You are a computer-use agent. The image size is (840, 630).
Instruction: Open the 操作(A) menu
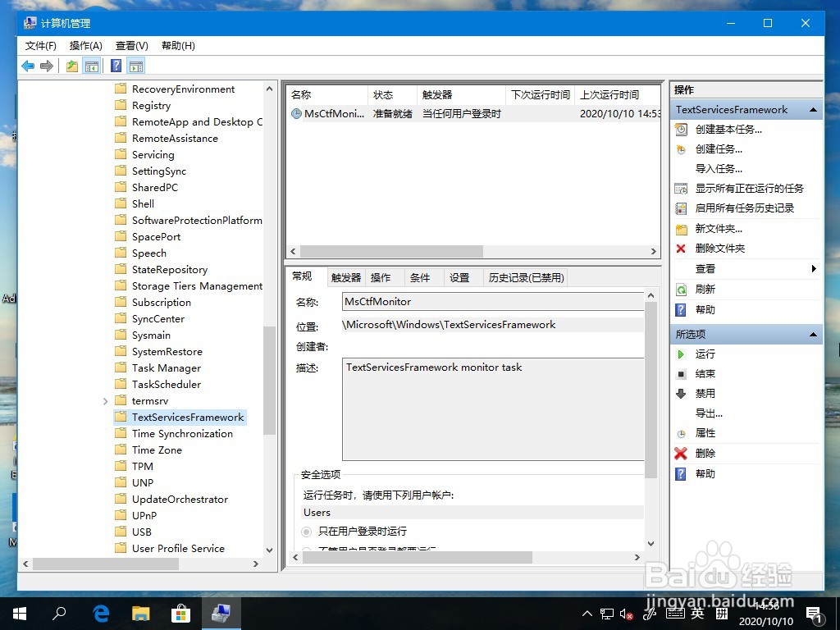tap(85, 46)
